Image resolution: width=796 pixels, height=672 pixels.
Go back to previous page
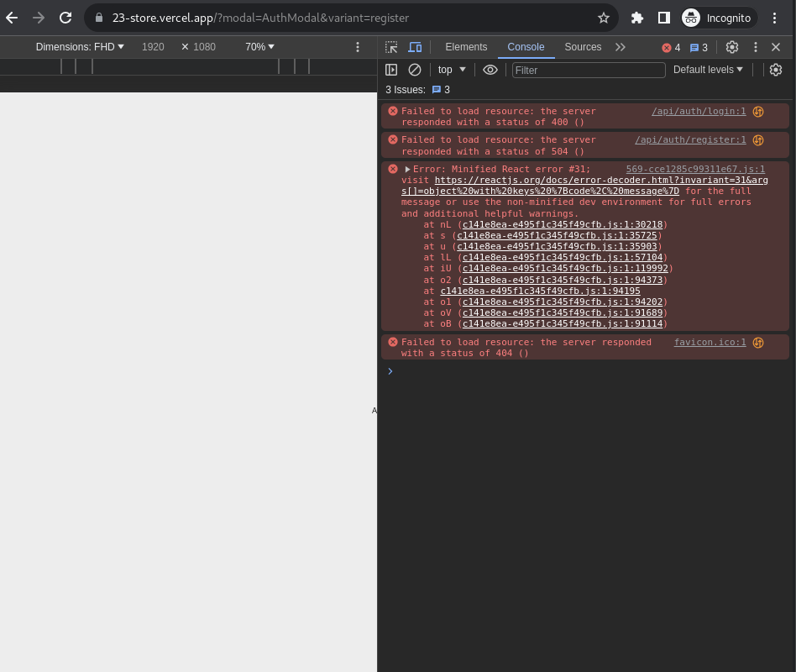point(12,18)
